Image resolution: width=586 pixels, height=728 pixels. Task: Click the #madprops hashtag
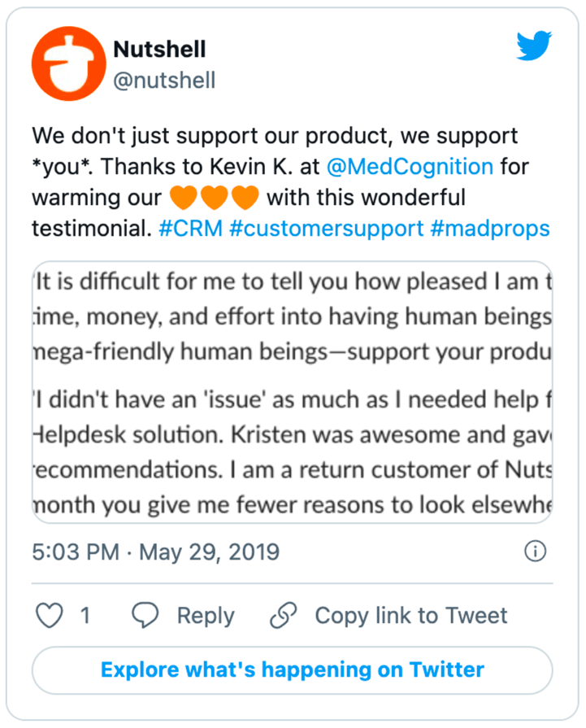point(493,229)
